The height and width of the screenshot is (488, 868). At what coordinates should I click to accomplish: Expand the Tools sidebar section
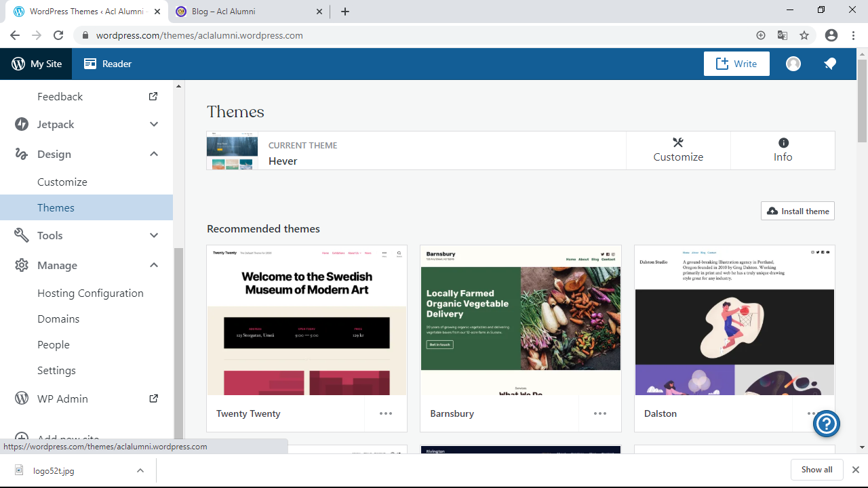(x=154, y=235)
